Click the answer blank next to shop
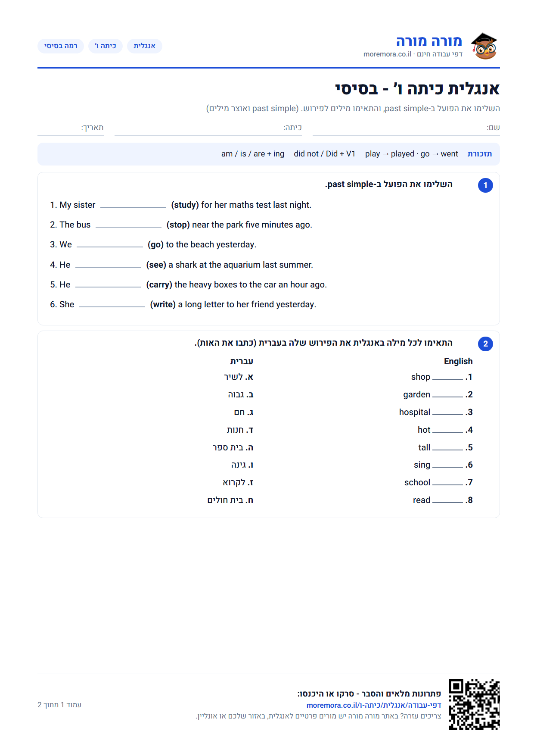The width and height of the screenshot is (534, 756). [x=447, y=377]
